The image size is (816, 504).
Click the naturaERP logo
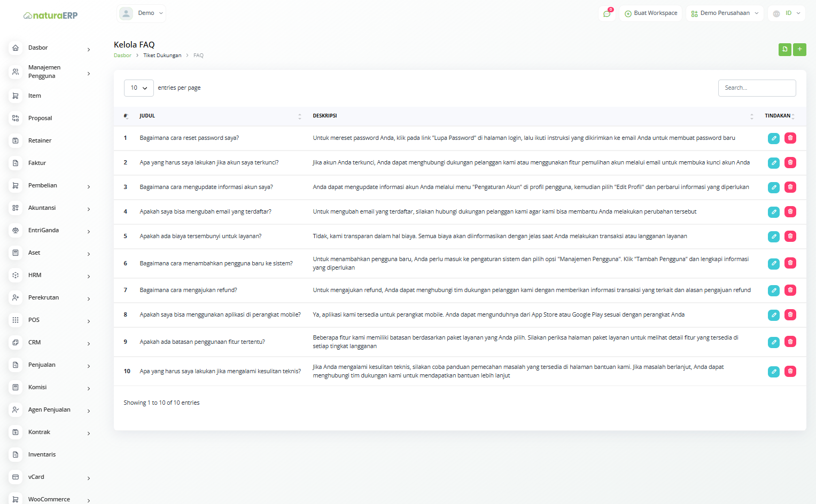pyautogui.click(x=51, y=15)
